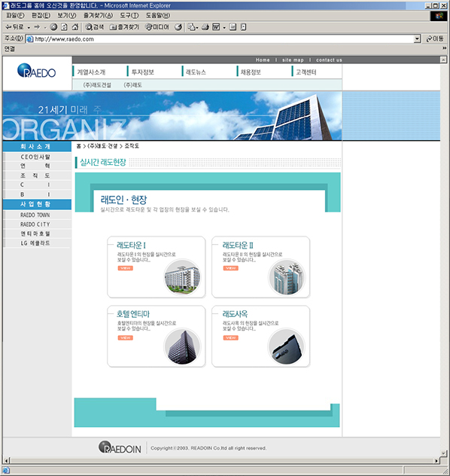Click the 래도사옥 building thumbnail
The height and width of the screenshot is (476, 450).
coord(287,346)
